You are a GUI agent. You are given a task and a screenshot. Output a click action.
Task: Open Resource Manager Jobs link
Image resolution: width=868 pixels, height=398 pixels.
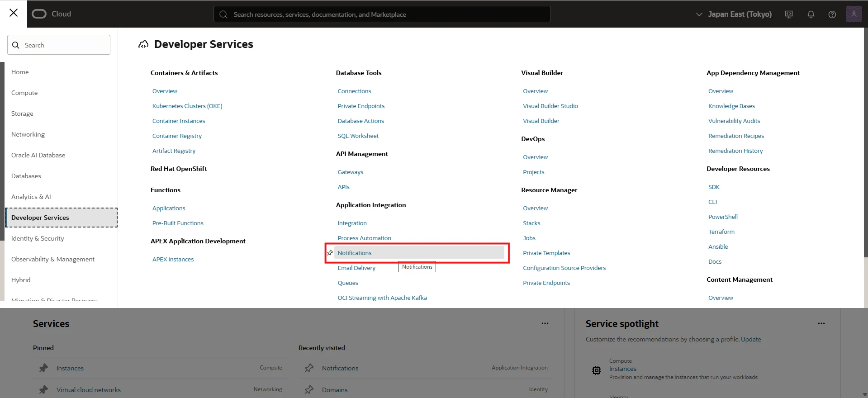pyautogui.click(x=529, y=238)
